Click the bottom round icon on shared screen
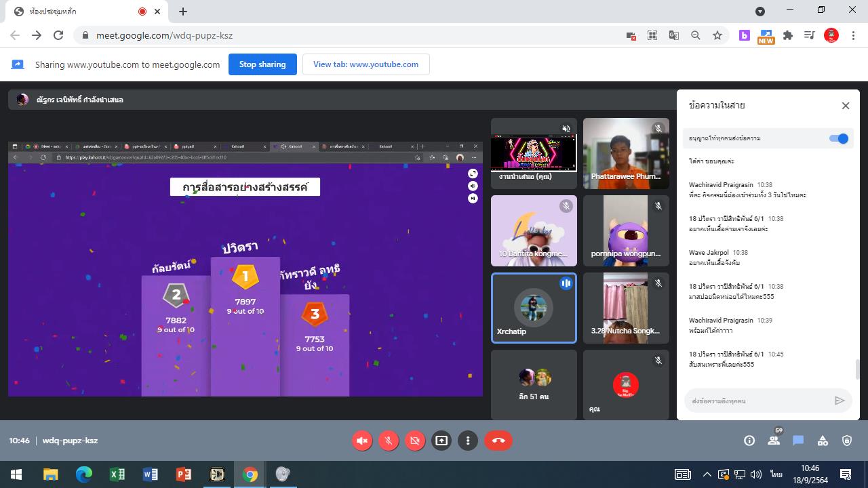This screenshot has height=488, width=868. (x=473, y=199)
